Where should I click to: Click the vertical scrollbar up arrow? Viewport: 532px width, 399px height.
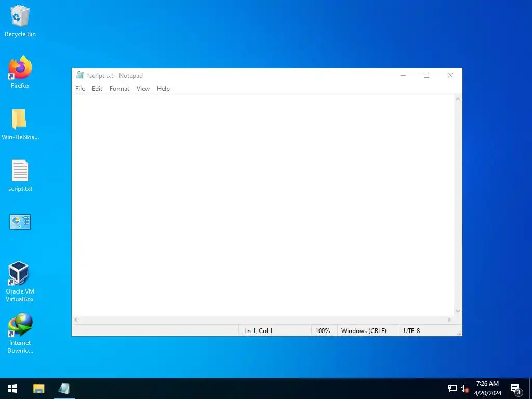coord(458,99)
